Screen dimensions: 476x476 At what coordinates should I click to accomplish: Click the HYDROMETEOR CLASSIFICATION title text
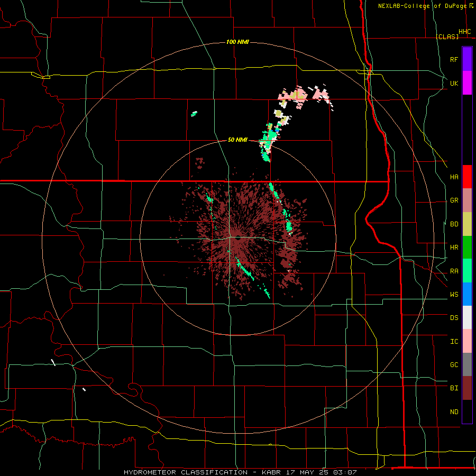186,472
